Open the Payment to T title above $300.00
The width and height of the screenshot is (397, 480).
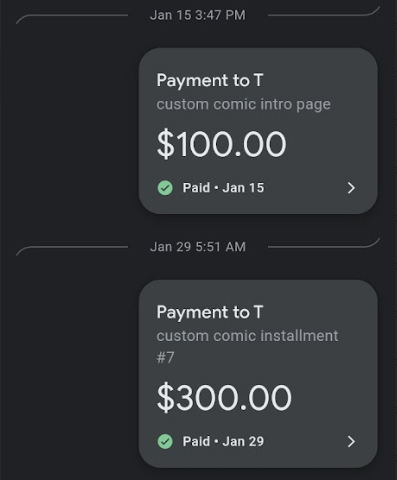pos(210,313)
